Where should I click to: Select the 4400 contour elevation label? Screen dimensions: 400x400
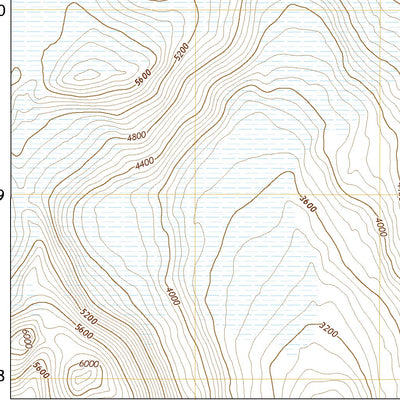pos(145,164)
